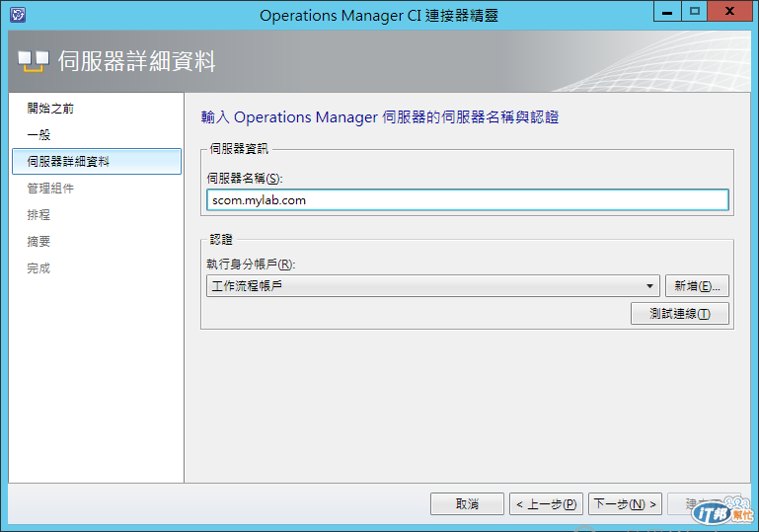Maximize the connector wizard window
This screenshot has height=532, width=759.
695,12
